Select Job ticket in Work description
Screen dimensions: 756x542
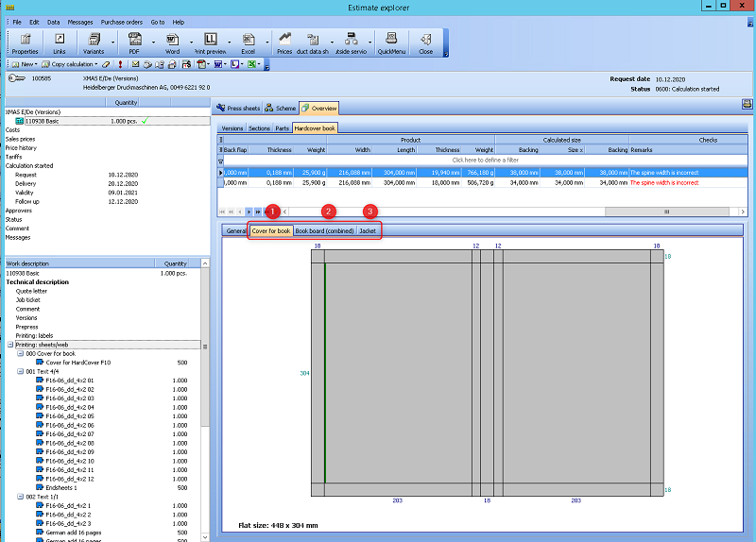(x=28, y=300)
